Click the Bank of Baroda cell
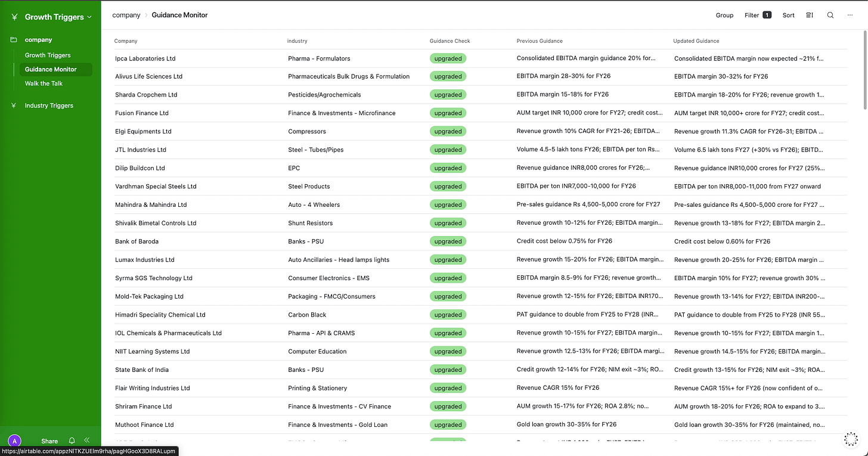This screenshot has width=868, height=456. [x=137, y=241]
